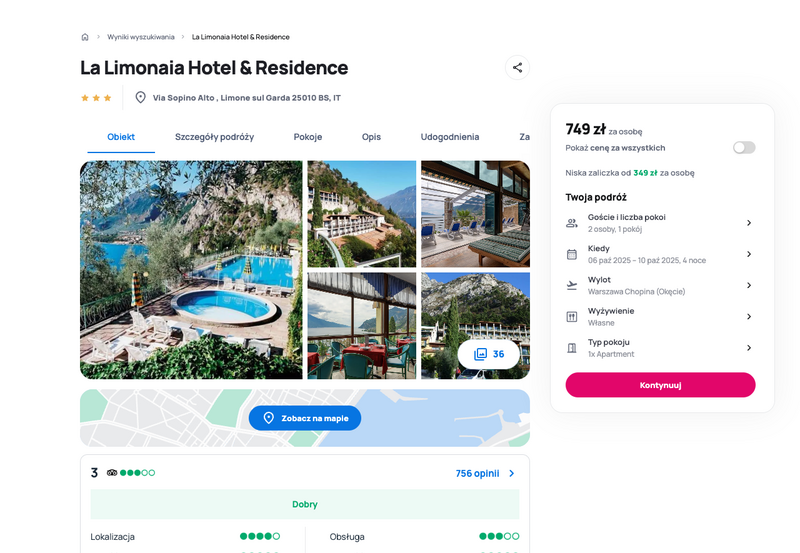This screenshot has width=800, height=553.
Task: Click the airplane icon next to Wylot
Action: click(572, 285)
